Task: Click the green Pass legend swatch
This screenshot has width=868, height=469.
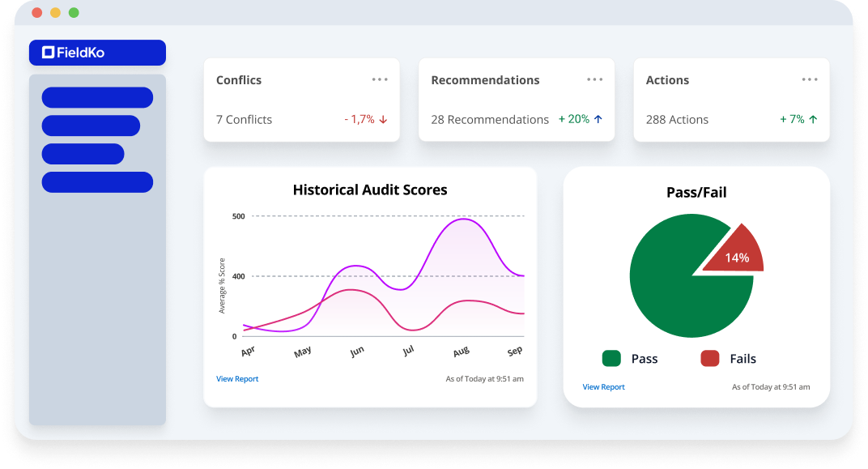Action: (x=611, y=358)
